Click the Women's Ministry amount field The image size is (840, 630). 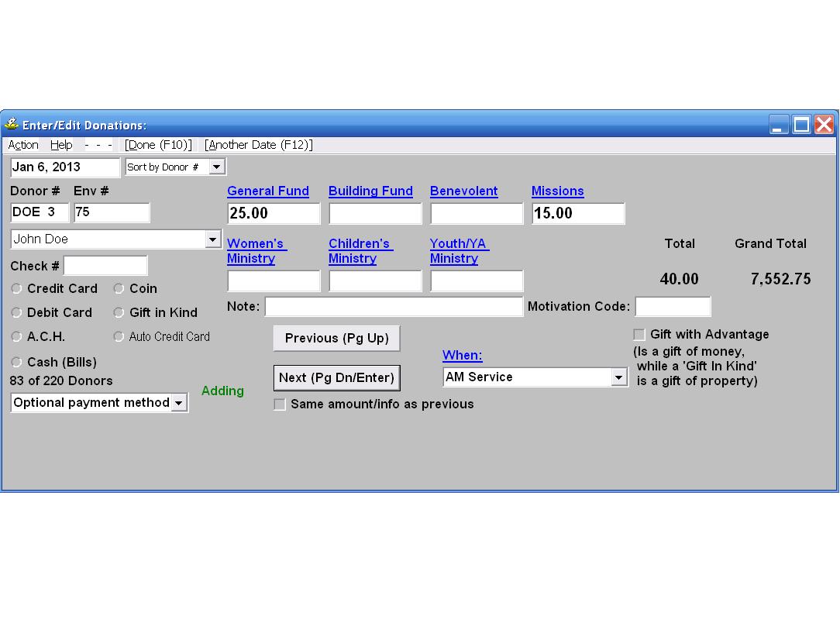coord(274,281)
